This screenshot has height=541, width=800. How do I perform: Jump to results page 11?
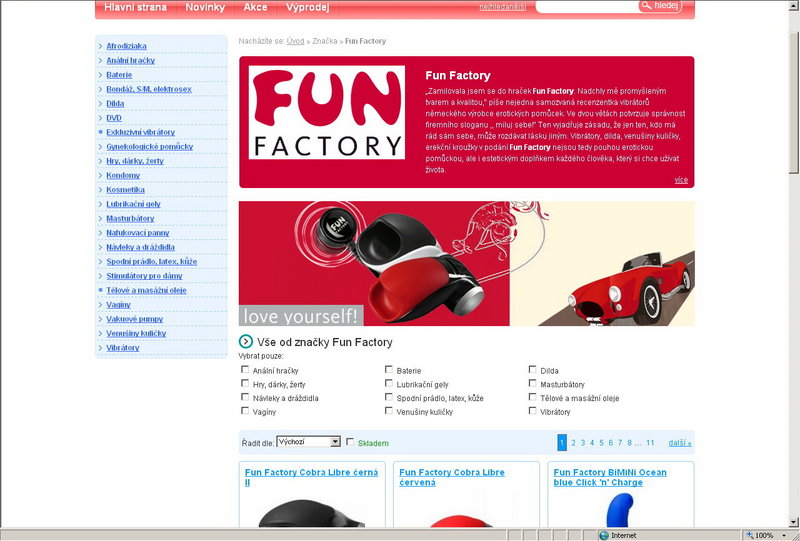tap(650, 443)
